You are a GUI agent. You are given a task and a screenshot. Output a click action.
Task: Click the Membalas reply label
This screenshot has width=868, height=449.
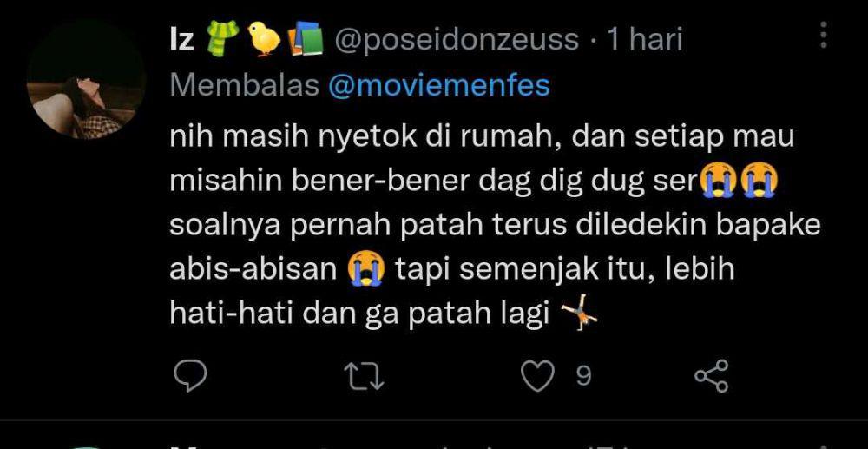click(x=245, y=86)
